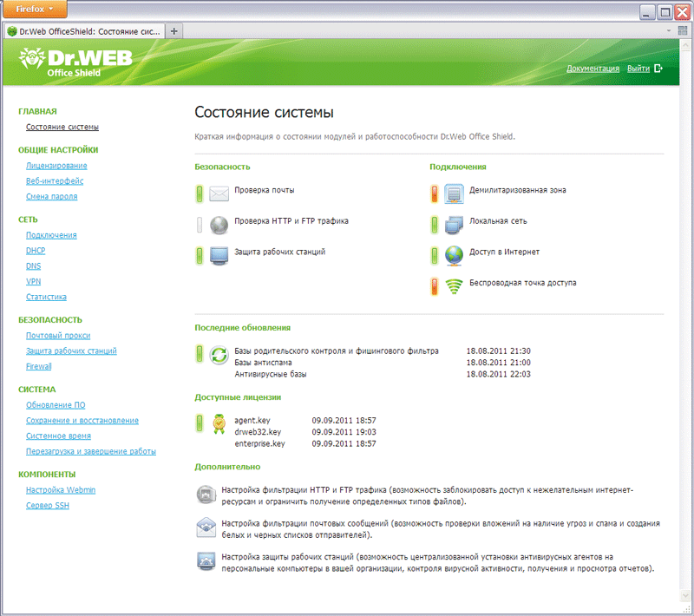
Task: Go to Веб-интерфейс settings
Action: click(55, 181)
